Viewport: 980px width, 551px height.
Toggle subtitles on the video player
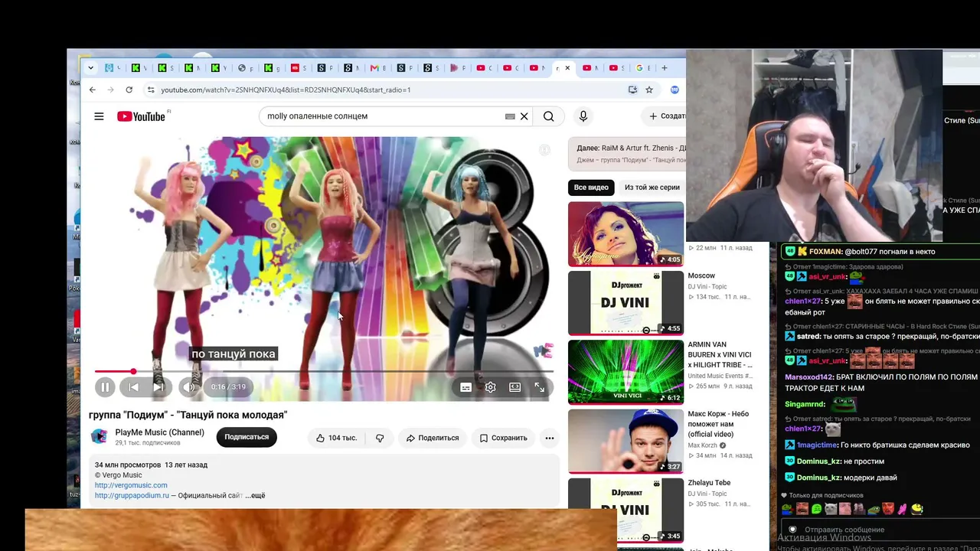coord(465,387)
